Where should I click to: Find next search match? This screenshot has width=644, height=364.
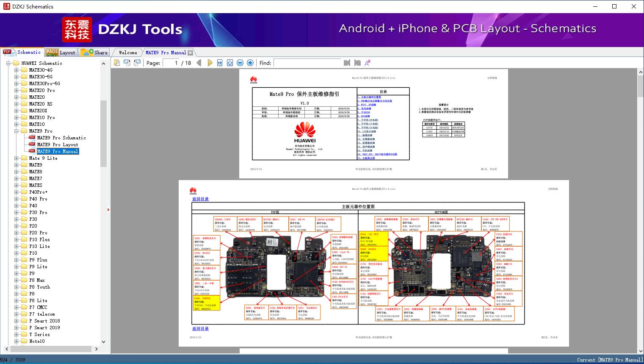(x=357, y=63)
